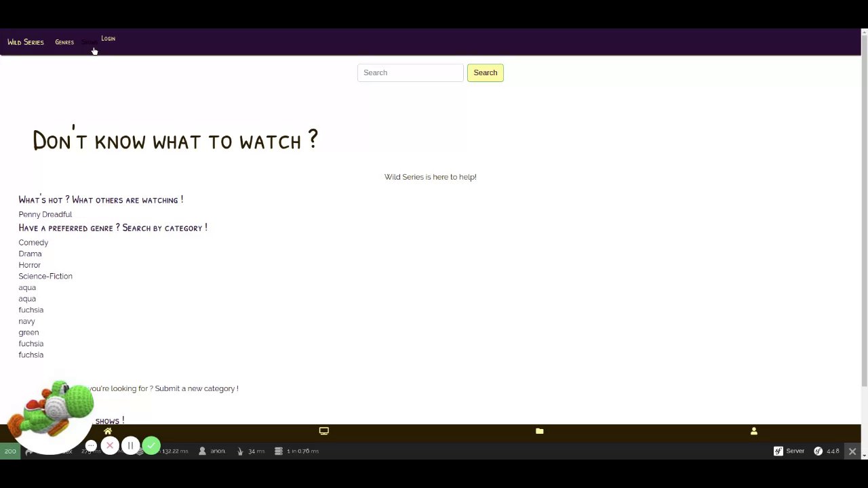Close the Symfony debug toolbar
868x488 pixels.
tap(852, 451)
